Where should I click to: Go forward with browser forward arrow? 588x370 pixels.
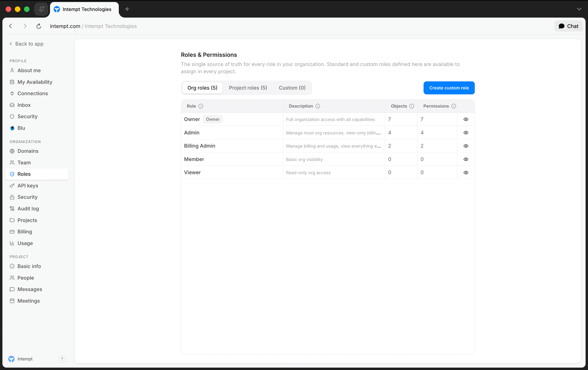25,26
